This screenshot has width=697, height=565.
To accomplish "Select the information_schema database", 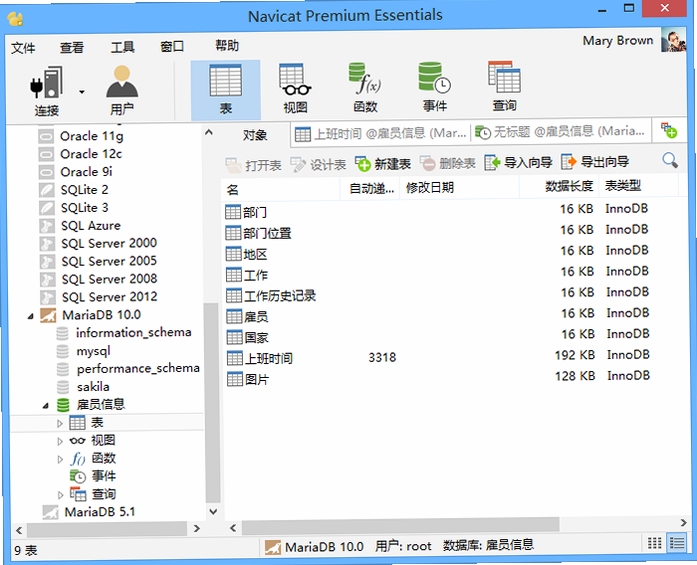I will point(124,333).
